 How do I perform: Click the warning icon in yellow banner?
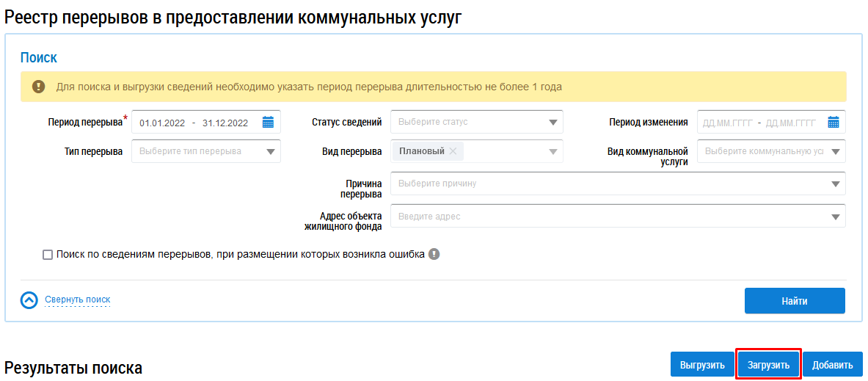click(x=39, y=87)
